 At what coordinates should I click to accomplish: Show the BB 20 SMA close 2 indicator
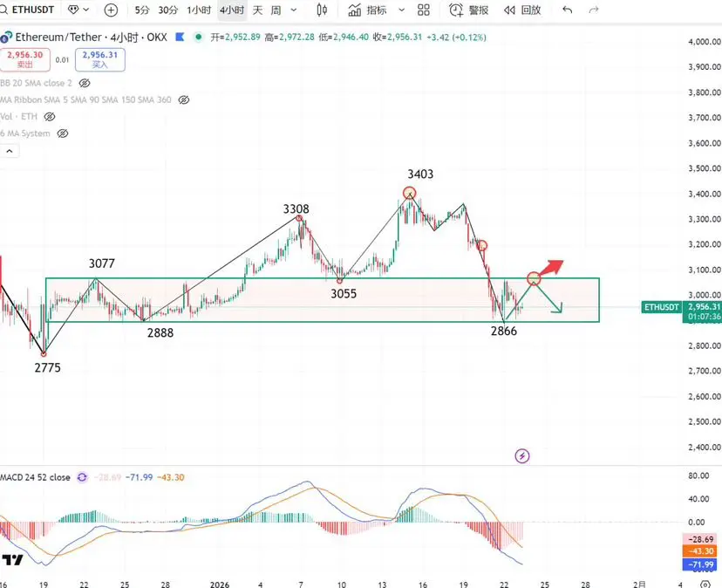[85, 84]
